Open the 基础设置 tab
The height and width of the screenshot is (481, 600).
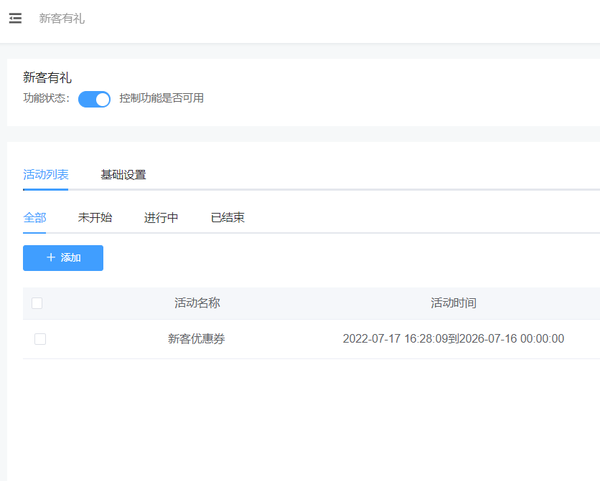tap(123, 175)
